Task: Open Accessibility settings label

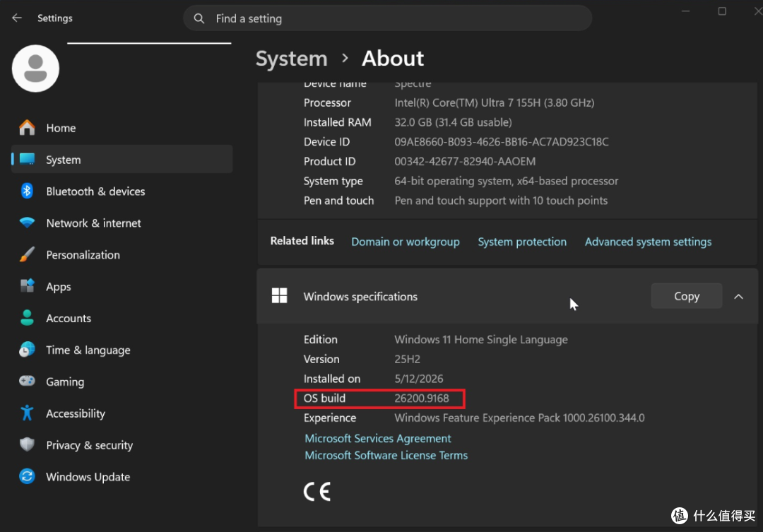Action: (76, 413)
